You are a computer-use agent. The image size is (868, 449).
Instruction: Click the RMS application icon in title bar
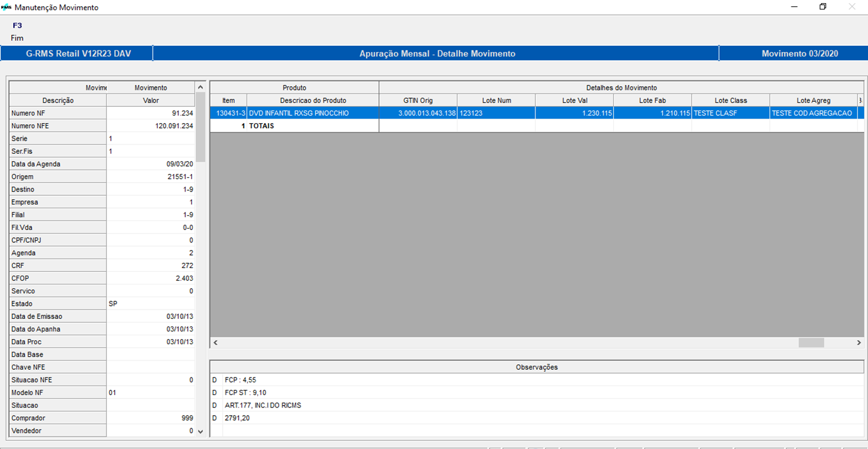(6, 8)
